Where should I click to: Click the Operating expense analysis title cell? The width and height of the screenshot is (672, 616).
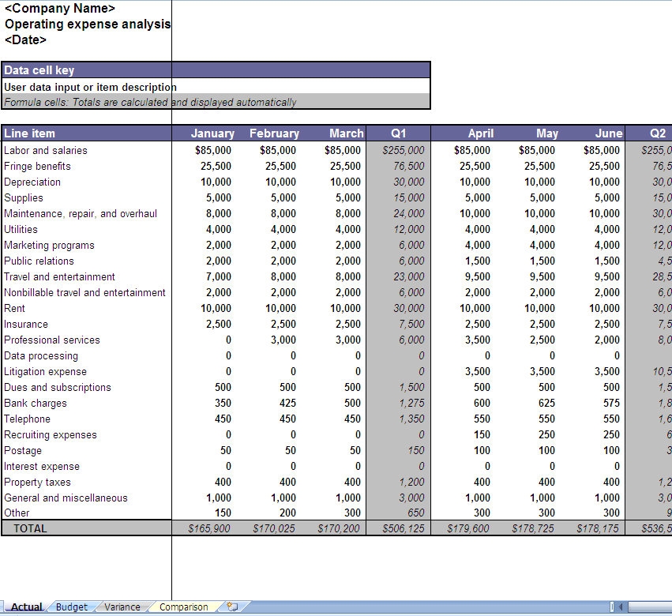(x=88, y=24)
